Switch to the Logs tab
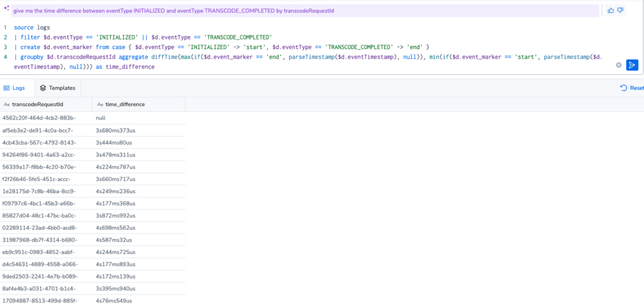 pyautogui.click(x=14, y=88)
